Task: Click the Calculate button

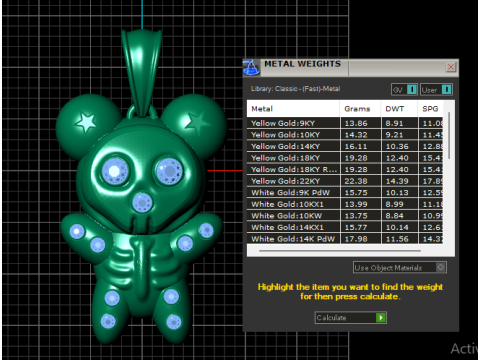Action: 350,318
